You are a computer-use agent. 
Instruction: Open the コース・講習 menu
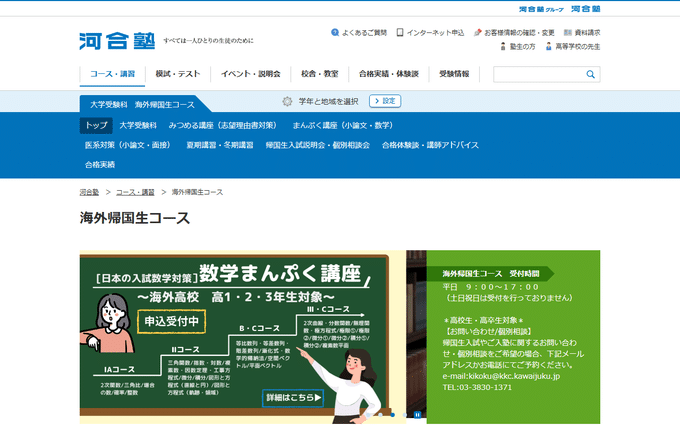pos(112,74)
